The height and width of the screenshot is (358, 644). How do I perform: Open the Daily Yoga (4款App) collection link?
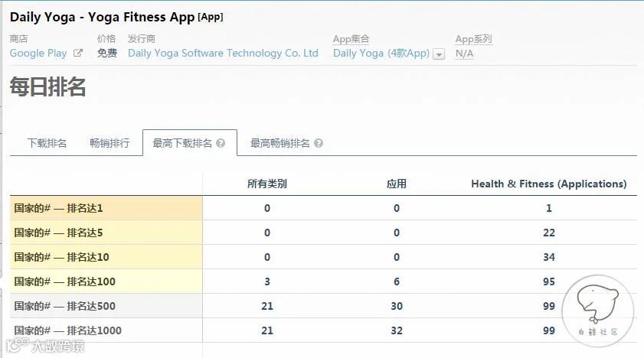point(381,54)
